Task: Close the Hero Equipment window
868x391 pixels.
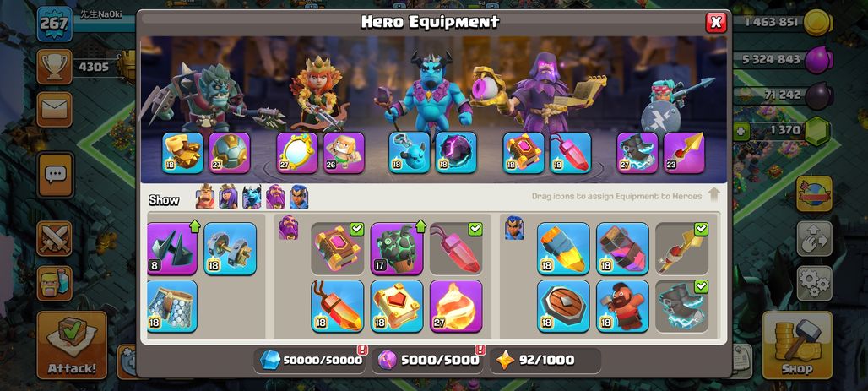Action: (716, 22)
